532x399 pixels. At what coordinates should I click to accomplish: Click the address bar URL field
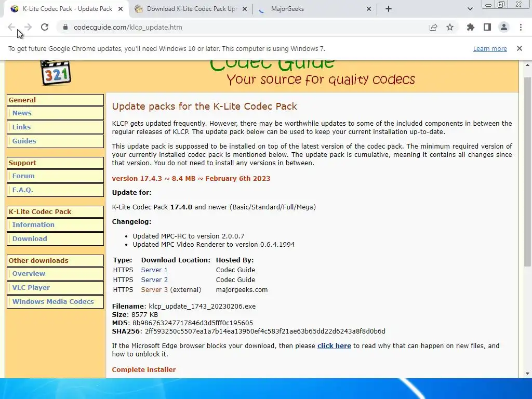tap(244, 27)
